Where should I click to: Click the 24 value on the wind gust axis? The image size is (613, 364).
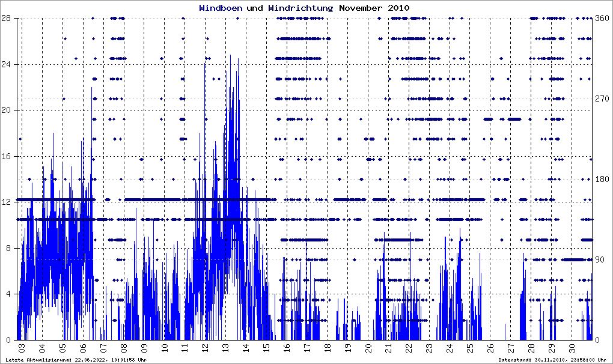pos(6,64)
